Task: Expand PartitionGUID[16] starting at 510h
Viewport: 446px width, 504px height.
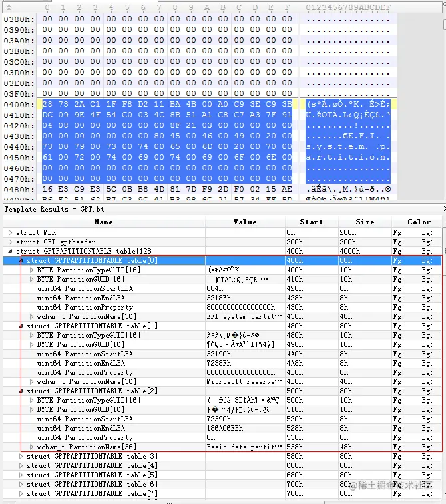Action: click(31, 409)
